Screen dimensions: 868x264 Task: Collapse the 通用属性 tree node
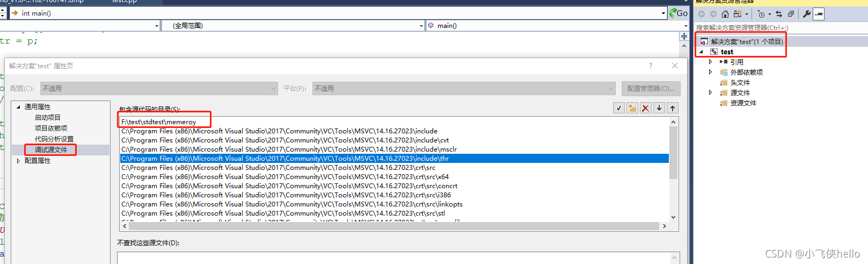coord(18,107)
